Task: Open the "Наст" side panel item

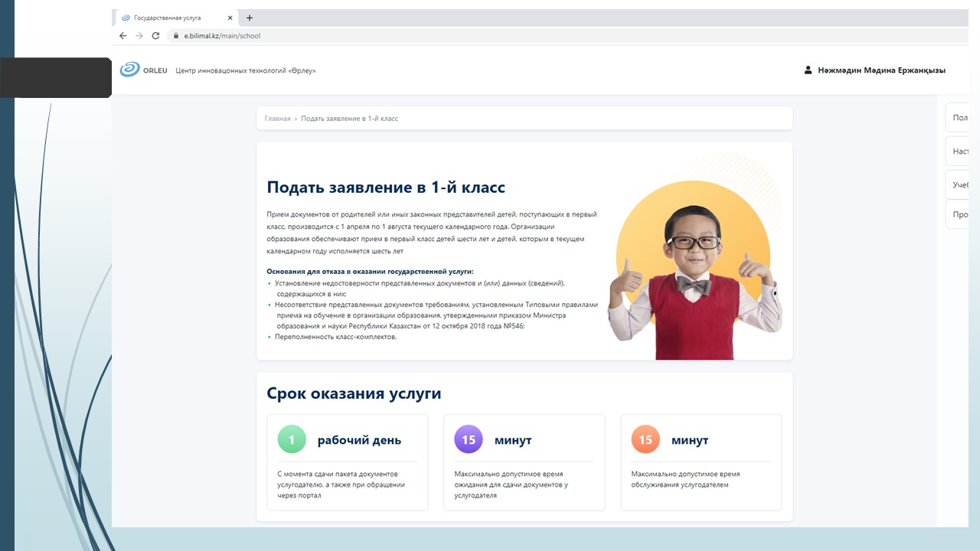Action: pyautogui.click(x=960, y=152)
